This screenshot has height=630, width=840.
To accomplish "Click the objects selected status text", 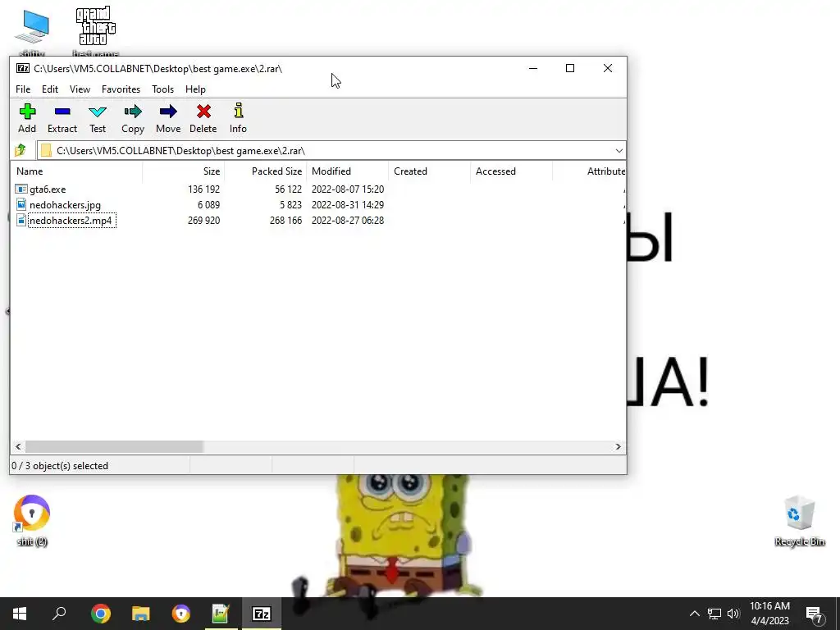I will click(60, 466).
